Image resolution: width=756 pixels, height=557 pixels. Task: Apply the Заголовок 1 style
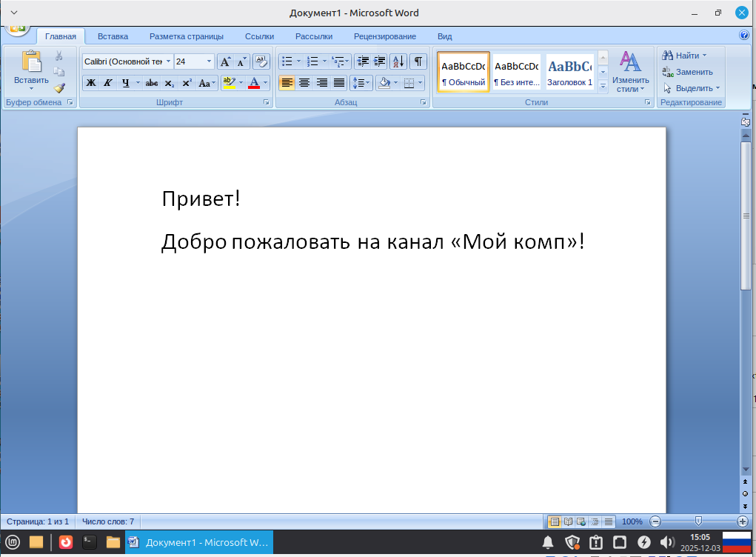point(568,72)
